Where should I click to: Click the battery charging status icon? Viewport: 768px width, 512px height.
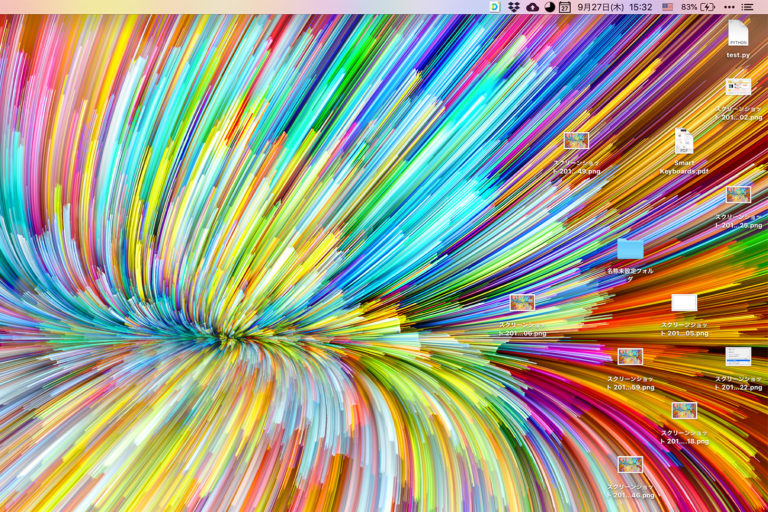pos(708,7)
